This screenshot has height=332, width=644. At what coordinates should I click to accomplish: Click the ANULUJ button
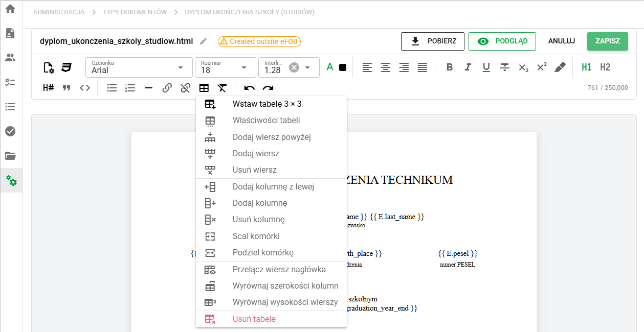tap(562, 41)
